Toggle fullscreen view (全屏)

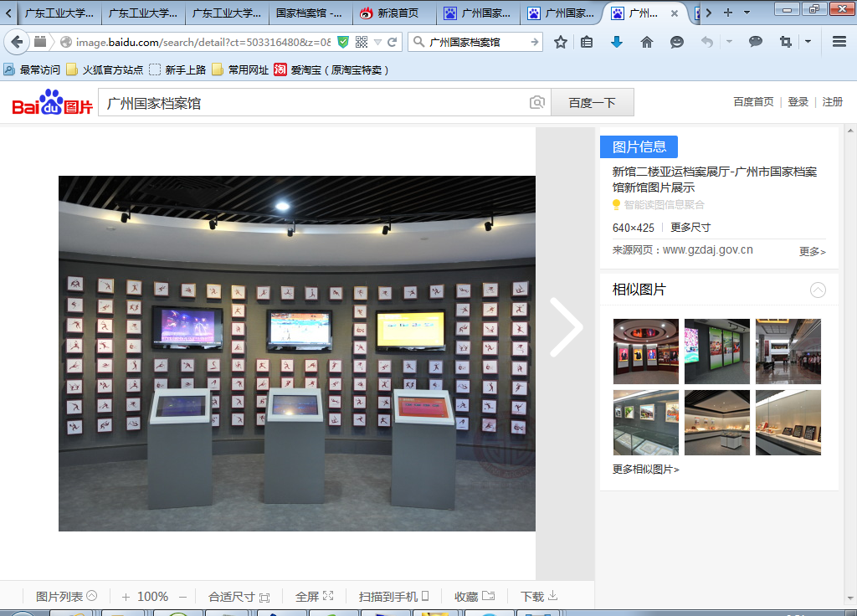click(314, 597)
